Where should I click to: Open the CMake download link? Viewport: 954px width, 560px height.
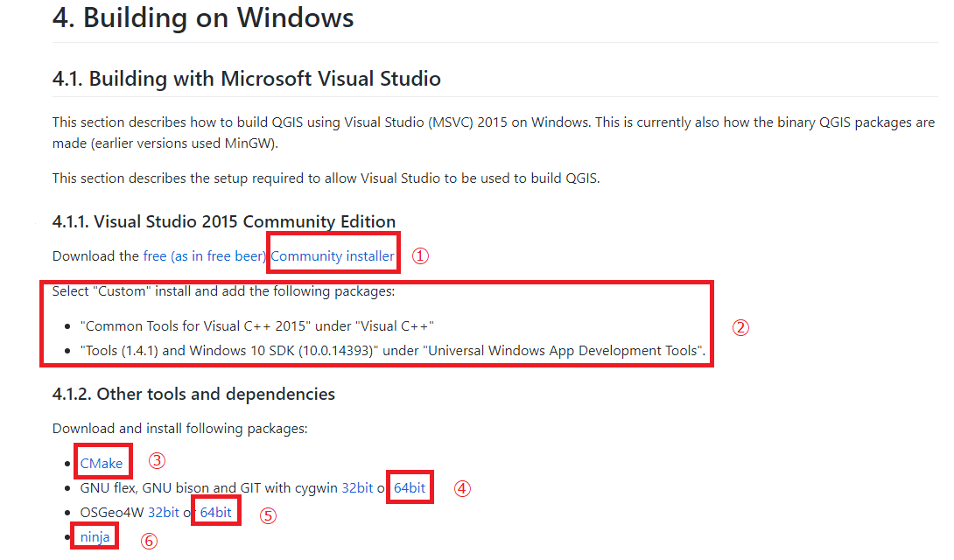click(x=102, y=464)
